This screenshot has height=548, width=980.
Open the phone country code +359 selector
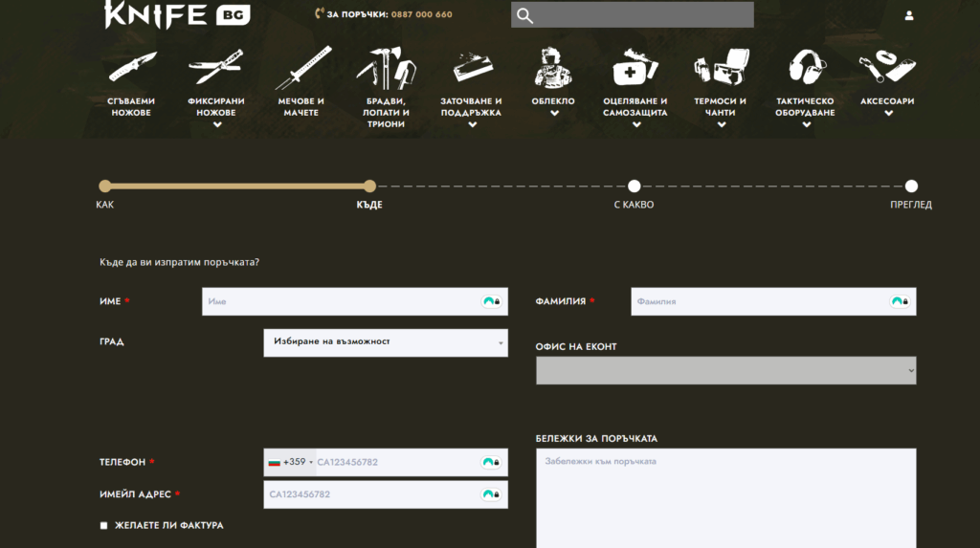pos(291,462)
